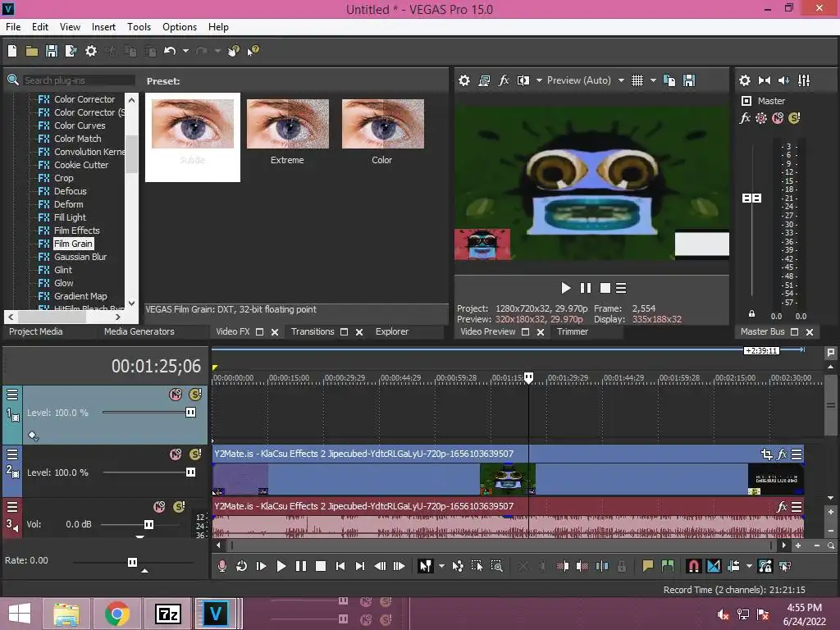Click the preview Overlays grid icon

point(637,80)
